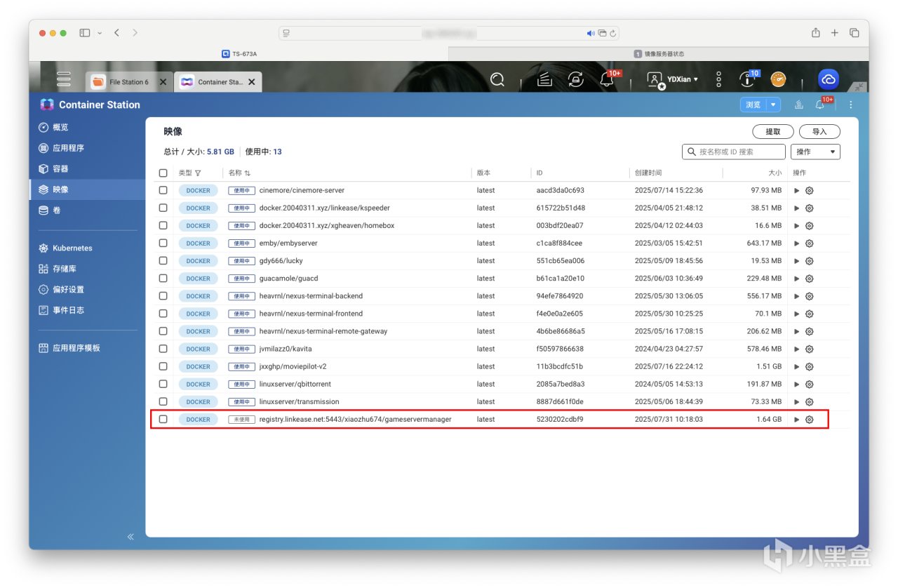Image resolution: width=898 pixels, height=588 pixels.
Task: Show Safari tab overview
Action: (855, 33)
